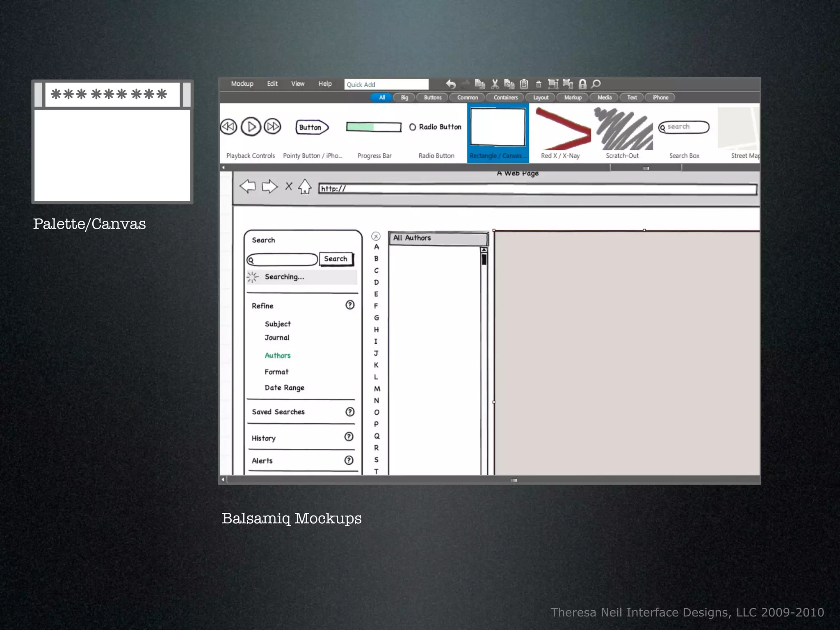Click the Refine help question icon
The image size is (840, 630).
tap(350, 305)
